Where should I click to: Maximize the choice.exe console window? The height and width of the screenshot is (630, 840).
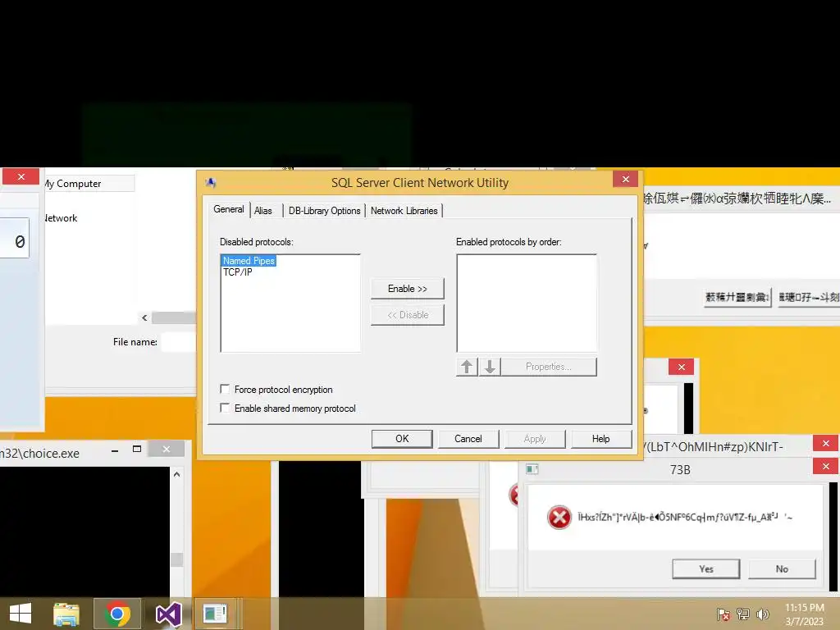[x=137, y=449]
